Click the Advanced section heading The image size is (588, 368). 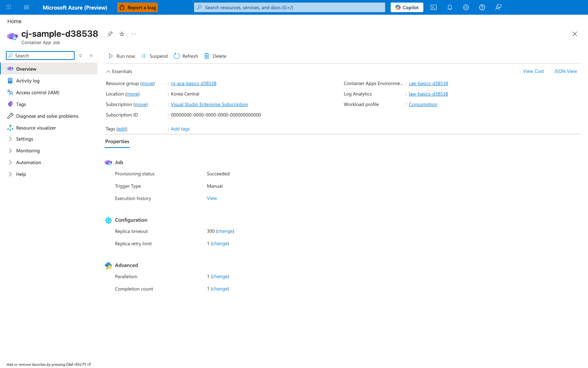(126, 265)
